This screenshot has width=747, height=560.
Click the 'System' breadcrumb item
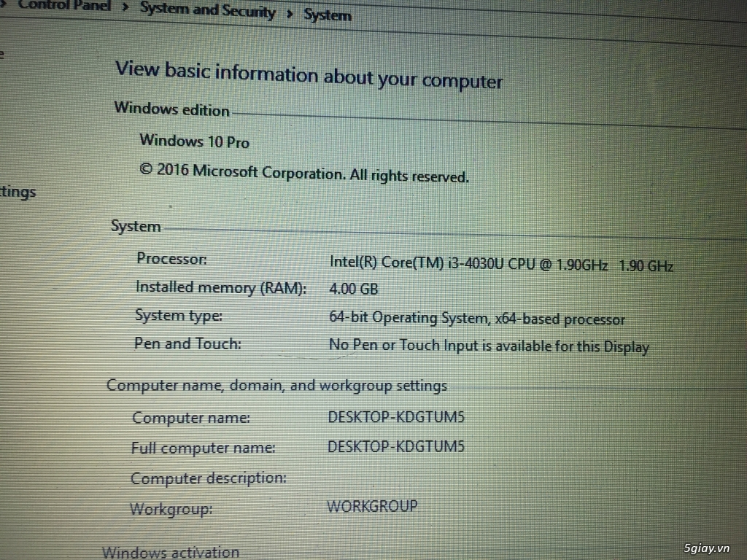point(328,15)
